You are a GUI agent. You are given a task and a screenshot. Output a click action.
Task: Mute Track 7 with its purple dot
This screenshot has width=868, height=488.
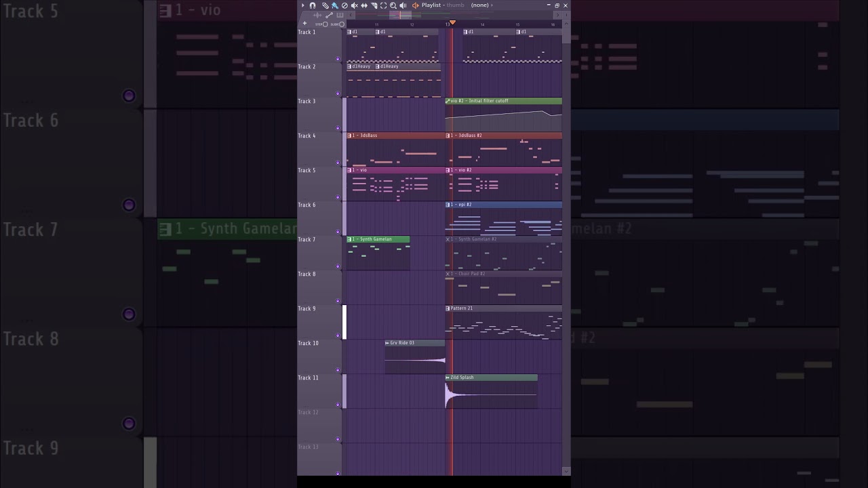[x=338, y=266]
